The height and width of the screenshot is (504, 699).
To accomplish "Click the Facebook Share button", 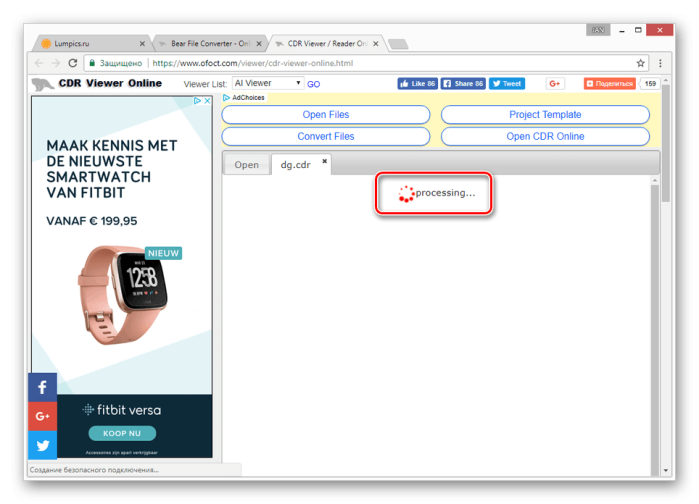I will [x=463, y=83].
